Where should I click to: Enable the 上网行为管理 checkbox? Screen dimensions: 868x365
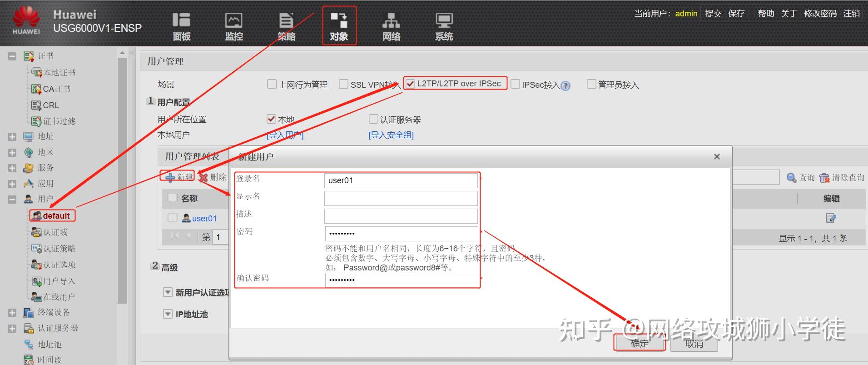click(272, 84)
